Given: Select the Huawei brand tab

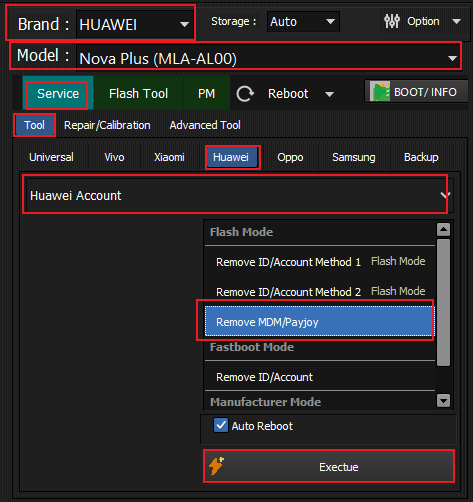Looking at the screenshot, I should [231, 157].
